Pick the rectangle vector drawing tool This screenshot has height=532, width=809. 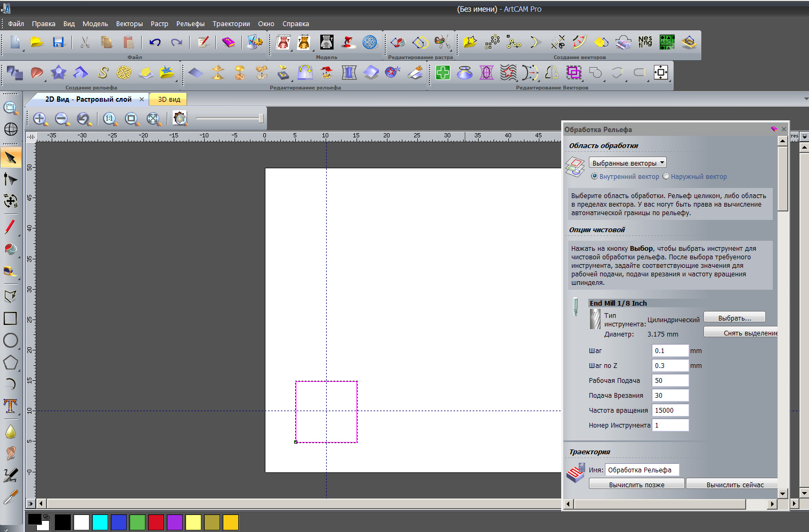[x=11, y=318]
